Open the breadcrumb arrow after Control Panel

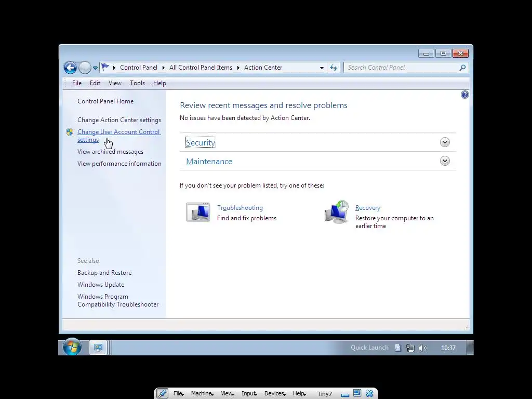[163, 68]
